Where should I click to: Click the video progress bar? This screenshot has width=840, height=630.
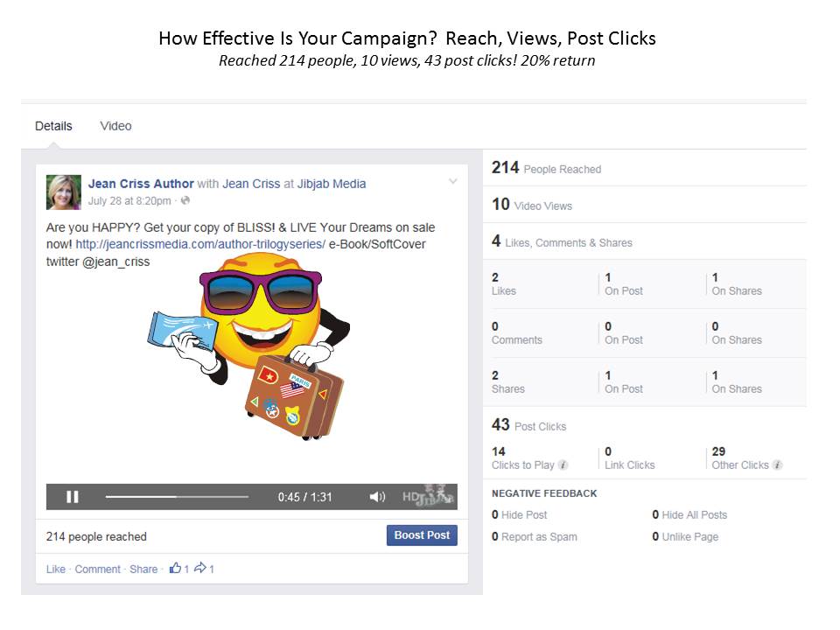(177, 497)
